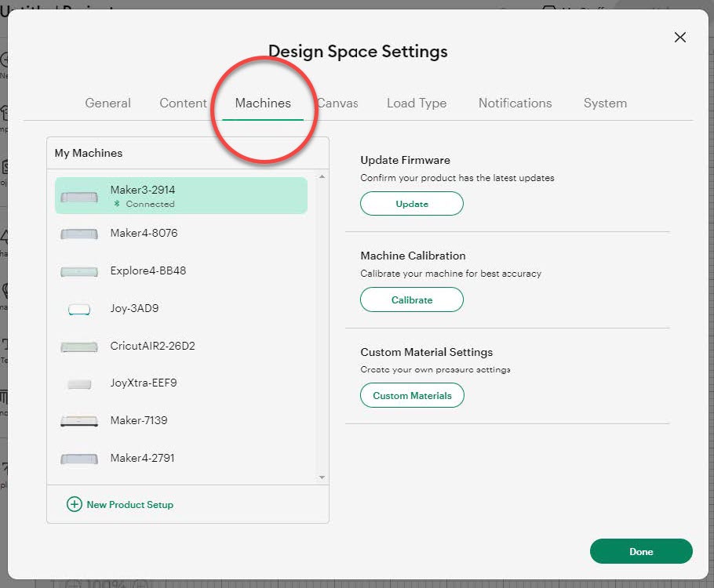
Task: Click the machine list scroll up arrow
Action: (x=322, y=176)
